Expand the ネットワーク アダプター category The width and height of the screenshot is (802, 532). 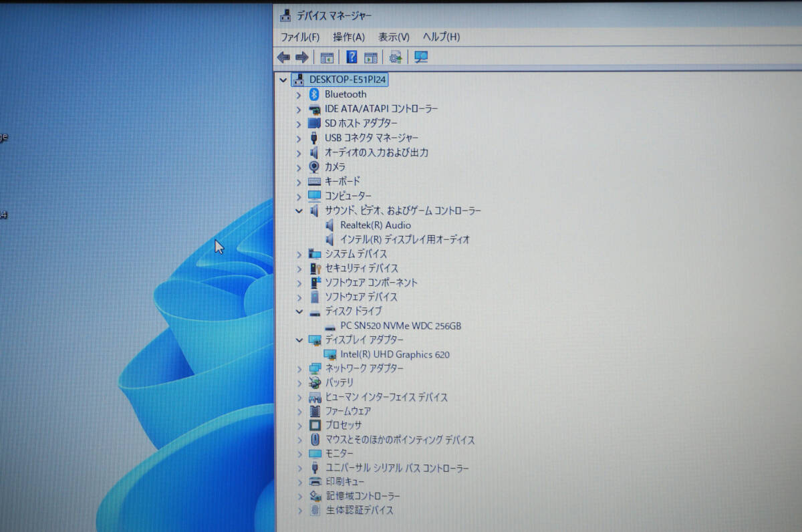click(x=299, y=369)
